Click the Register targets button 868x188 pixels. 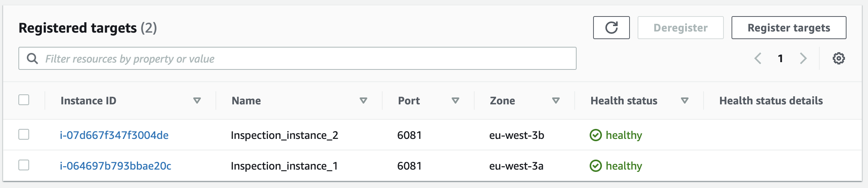[x=789, y=28]
